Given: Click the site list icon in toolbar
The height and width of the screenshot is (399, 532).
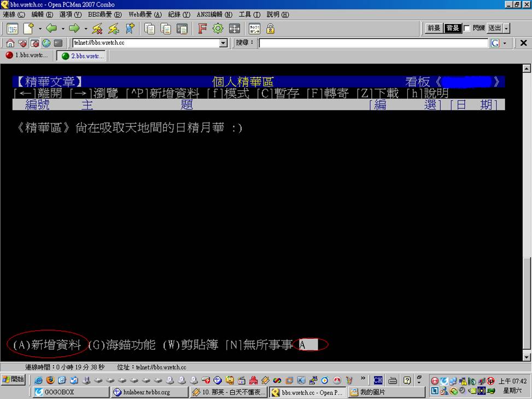Looking at the screenshot, I should click(12, 28).
